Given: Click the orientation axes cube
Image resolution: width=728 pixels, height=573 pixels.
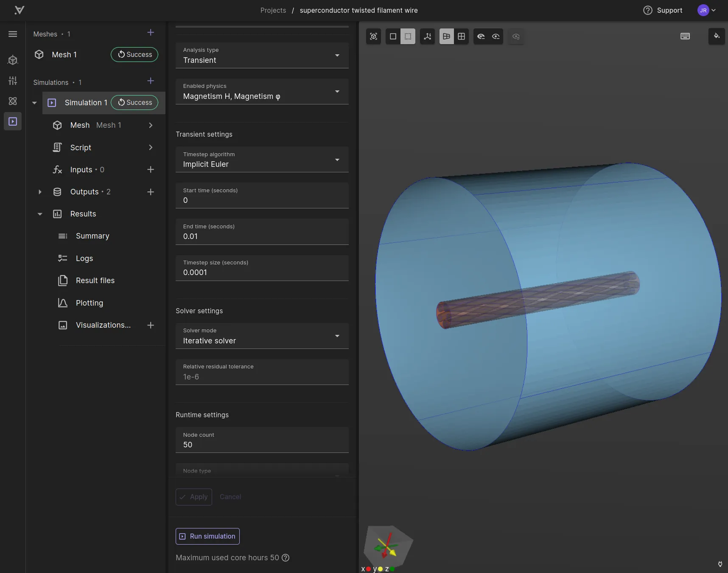Looking at the screenshot, I should pos(388,546).
